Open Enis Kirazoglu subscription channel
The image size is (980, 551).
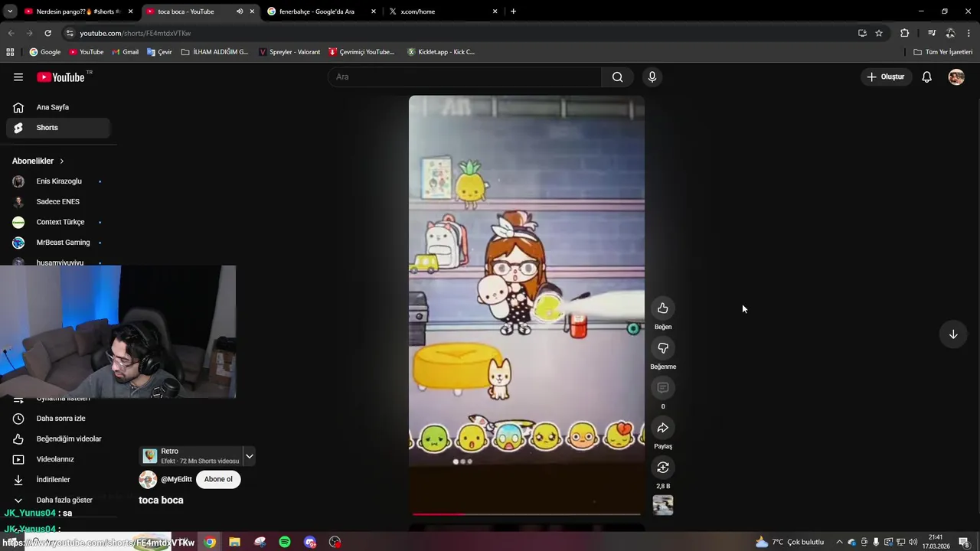(x=58, y=181)
